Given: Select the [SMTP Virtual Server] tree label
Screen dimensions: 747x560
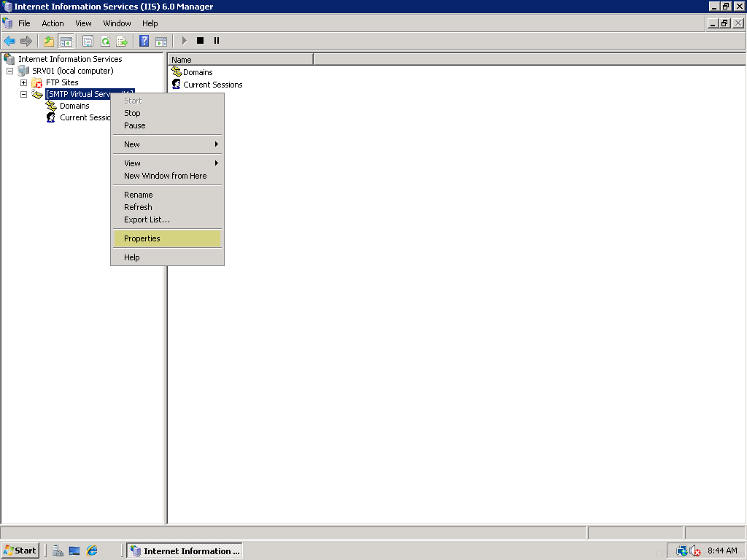Looking at the screenshot, I should click(x=79, y=94).
